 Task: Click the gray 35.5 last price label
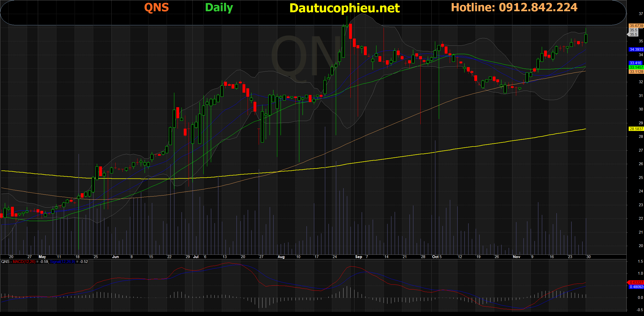[x=633, y=34]
